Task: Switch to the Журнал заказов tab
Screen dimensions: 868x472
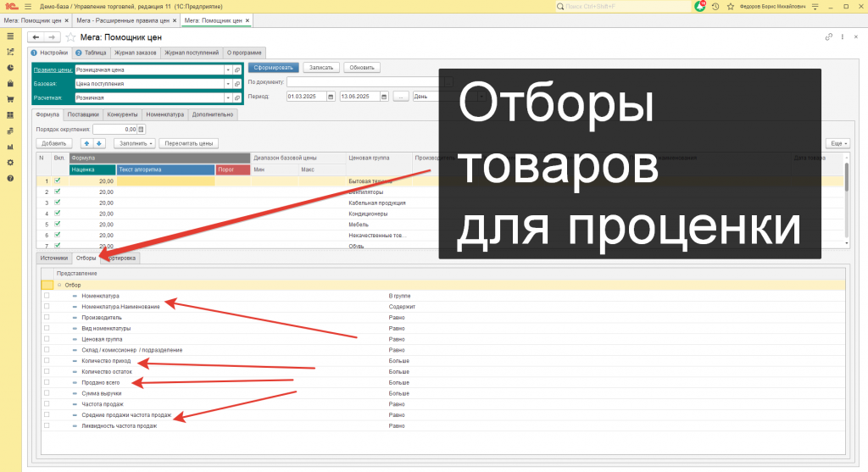Action: [135, 53]
